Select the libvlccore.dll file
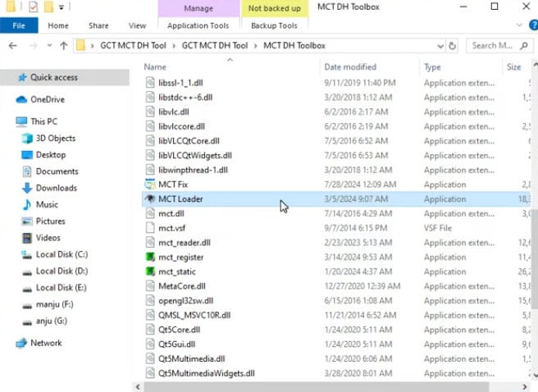The width and height of the screenshot is (538, 392). point(181,126)
